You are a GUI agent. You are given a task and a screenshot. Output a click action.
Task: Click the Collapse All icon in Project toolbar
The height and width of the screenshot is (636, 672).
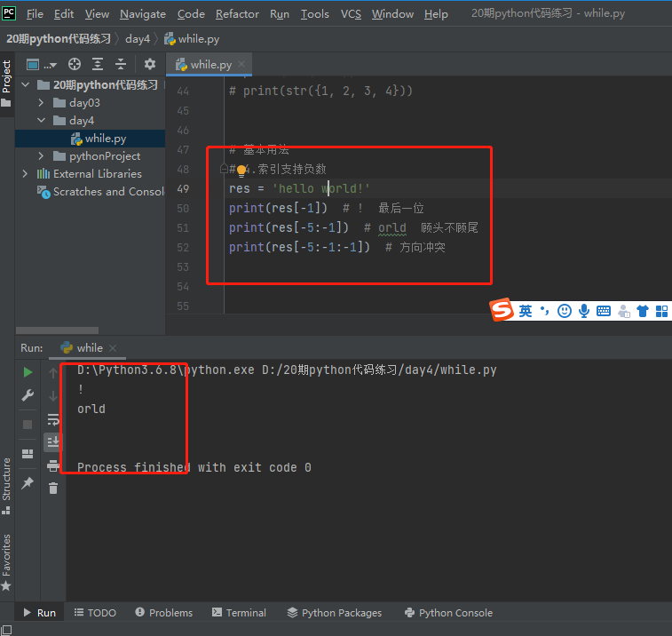point(121,64)
